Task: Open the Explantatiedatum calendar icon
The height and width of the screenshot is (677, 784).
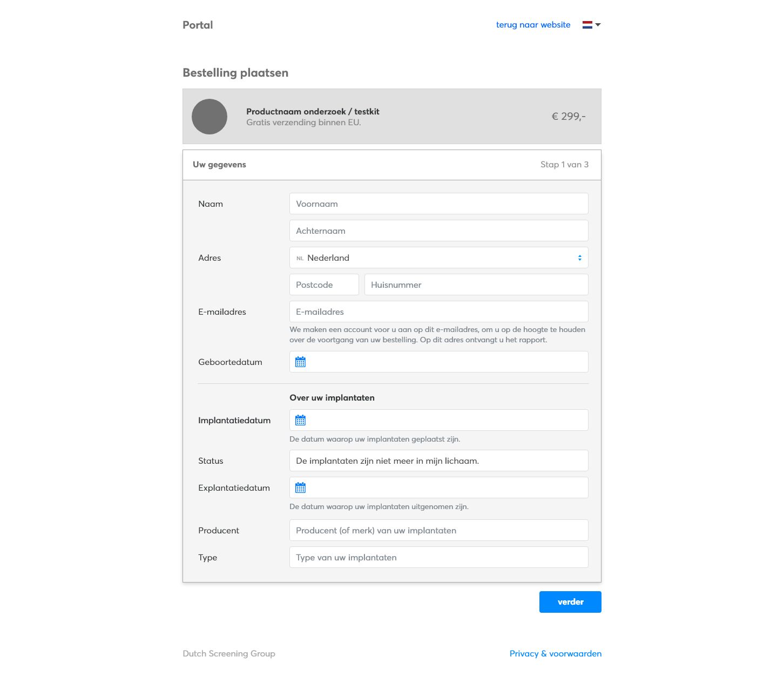Action: [x=300, y=488]
